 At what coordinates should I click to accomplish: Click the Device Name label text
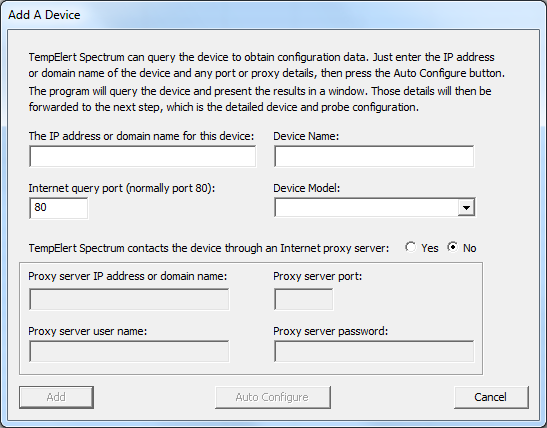coord(306,136)
